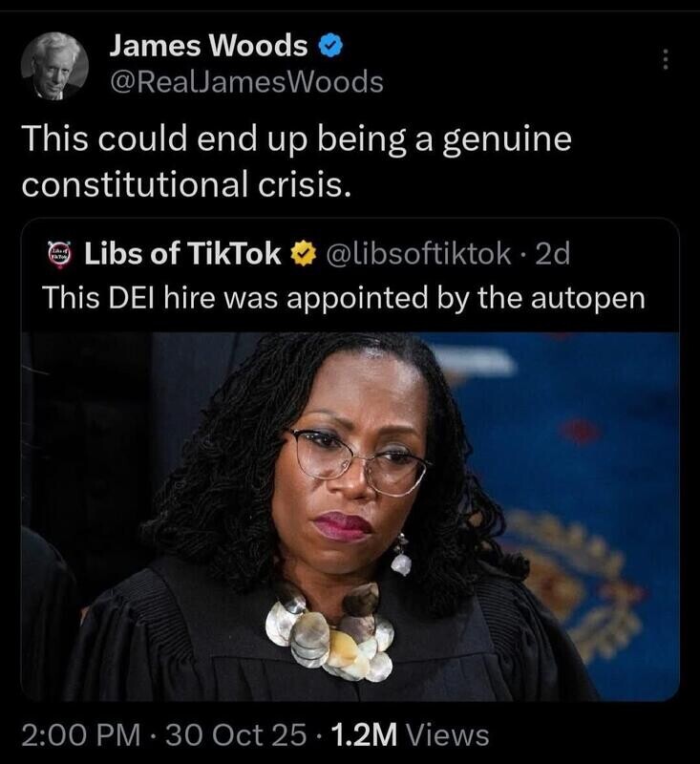Click the gold verified badge by Libs of TikTok

[304, 254]
